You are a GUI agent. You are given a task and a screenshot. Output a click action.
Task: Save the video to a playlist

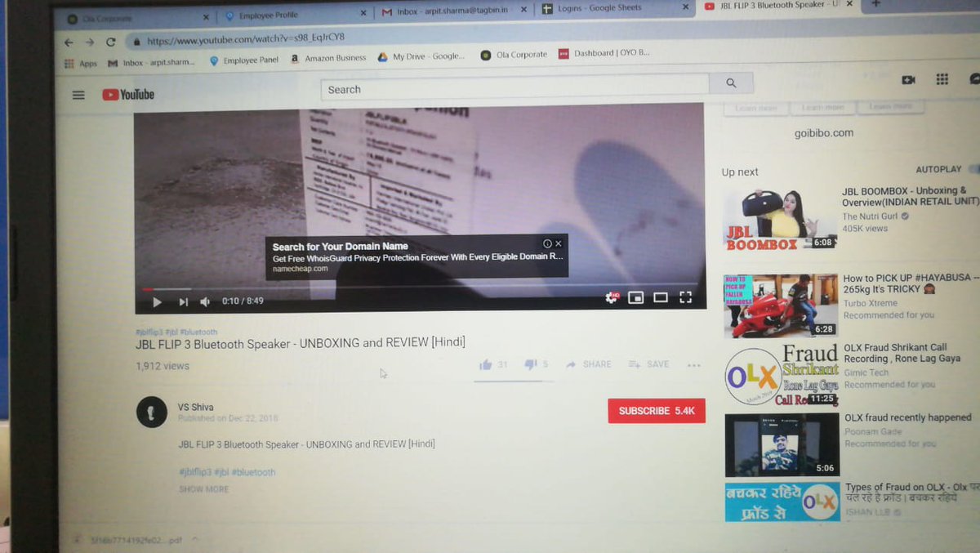(x=649, y=364)
